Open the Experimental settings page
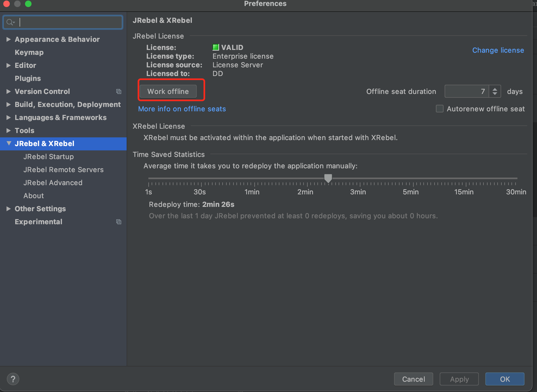This screenshot has height=392, width=537. click(39, 222)
